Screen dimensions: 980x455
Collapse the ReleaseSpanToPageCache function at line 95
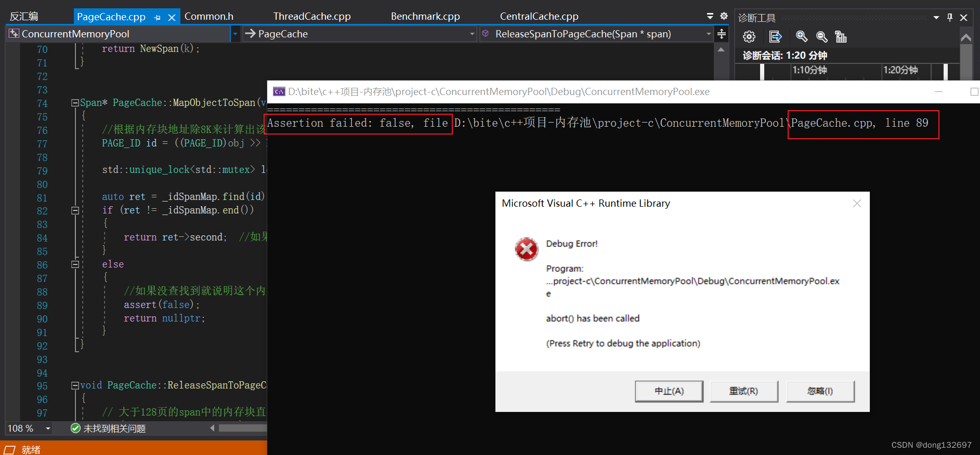[75, 385]
